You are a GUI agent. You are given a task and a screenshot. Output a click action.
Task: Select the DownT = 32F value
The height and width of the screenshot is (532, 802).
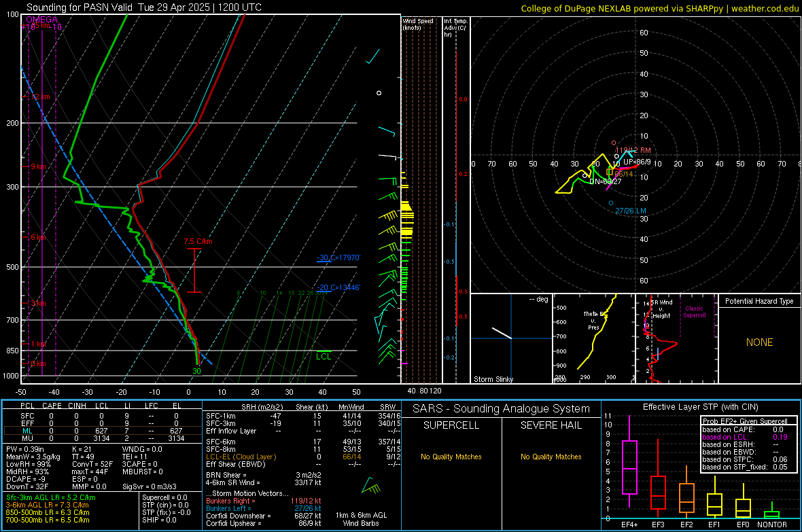point(27,487)
